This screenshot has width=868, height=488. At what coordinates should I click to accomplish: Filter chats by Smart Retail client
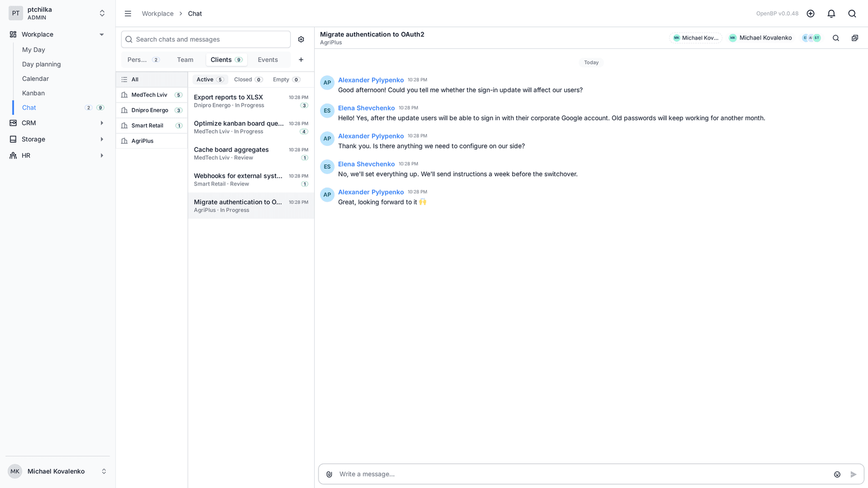[152, 125]
